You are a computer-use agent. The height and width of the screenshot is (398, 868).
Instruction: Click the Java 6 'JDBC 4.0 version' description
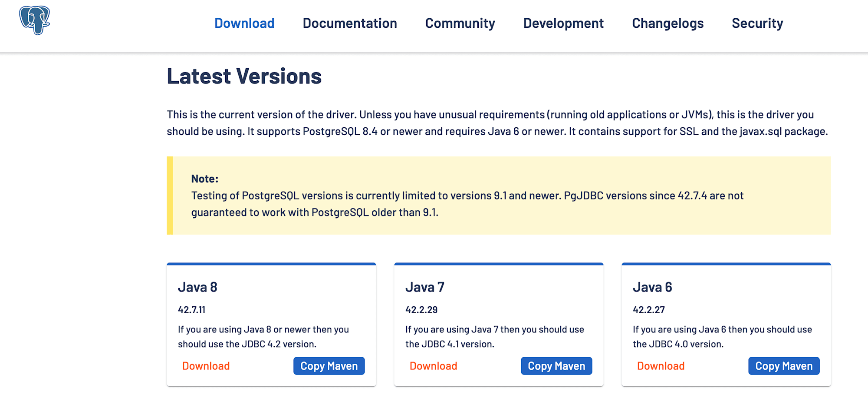[722, 337]
